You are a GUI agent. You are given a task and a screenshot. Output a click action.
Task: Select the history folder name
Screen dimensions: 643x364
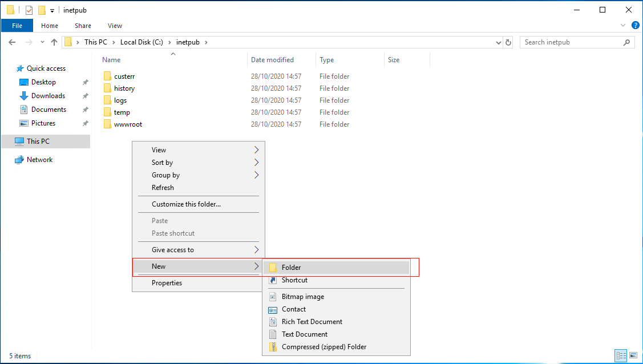point(124,88)
